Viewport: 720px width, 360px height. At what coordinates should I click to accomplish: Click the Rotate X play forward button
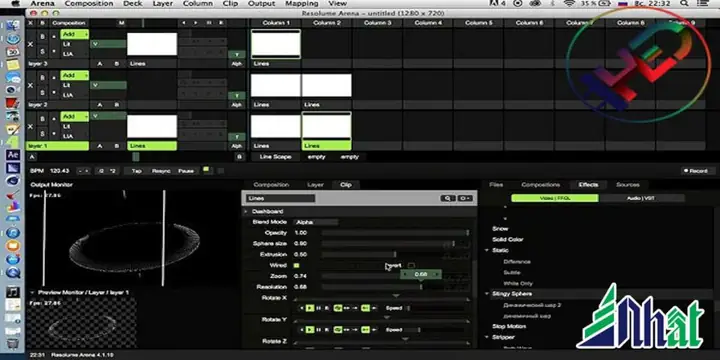tap(310, 308)
